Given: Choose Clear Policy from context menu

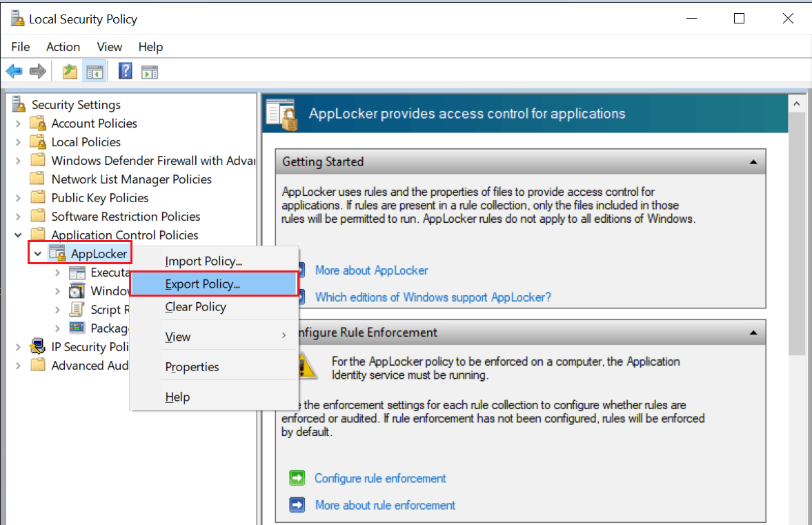Looking at the screenshot, I should click(214, 306).
